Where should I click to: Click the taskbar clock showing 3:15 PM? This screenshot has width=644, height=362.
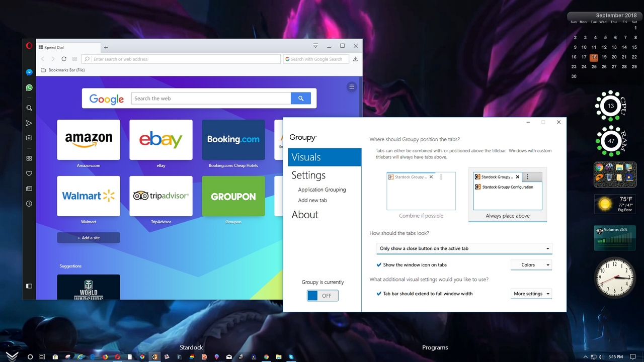tap(615, 357)
